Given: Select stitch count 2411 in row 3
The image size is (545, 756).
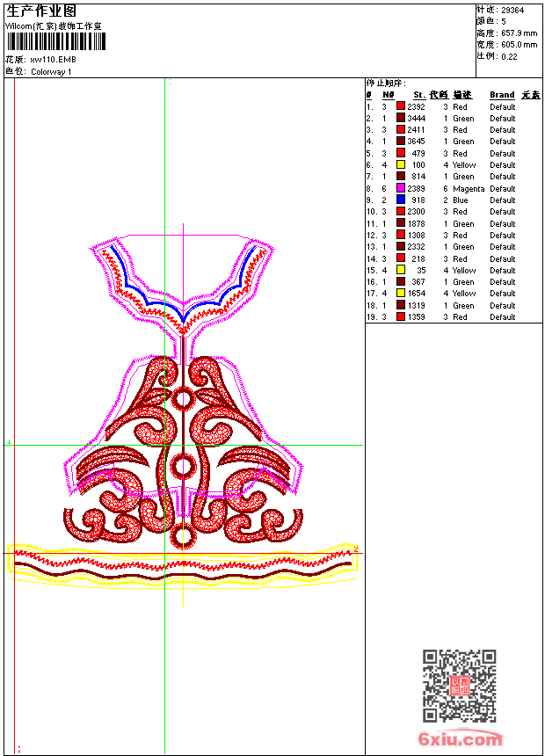Looking at the screenshot, I should pyautogui.click(x=416, y=130).
